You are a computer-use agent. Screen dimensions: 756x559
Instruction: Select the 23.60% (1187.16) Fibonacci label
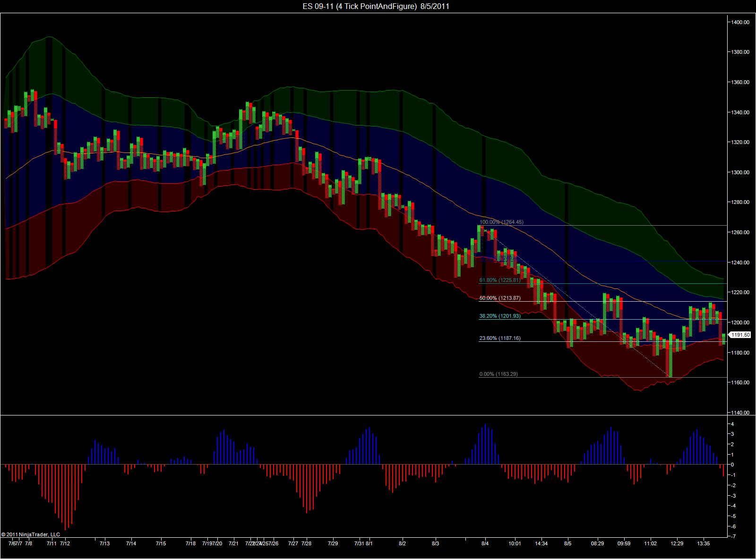click(x=500, y=338)
